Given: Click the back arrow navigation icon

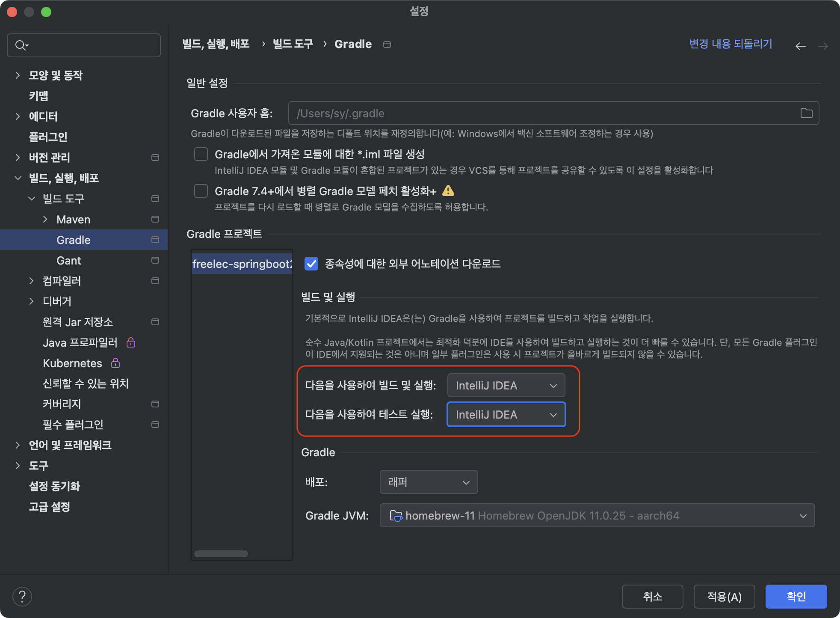Looking at the screenshot, I should pos(800,46).
